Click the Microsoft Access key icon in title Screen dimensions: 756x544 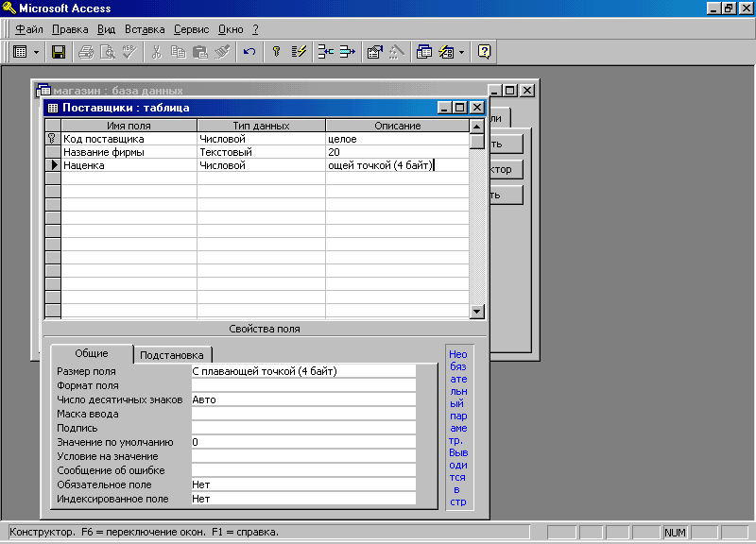pos(9,8)
